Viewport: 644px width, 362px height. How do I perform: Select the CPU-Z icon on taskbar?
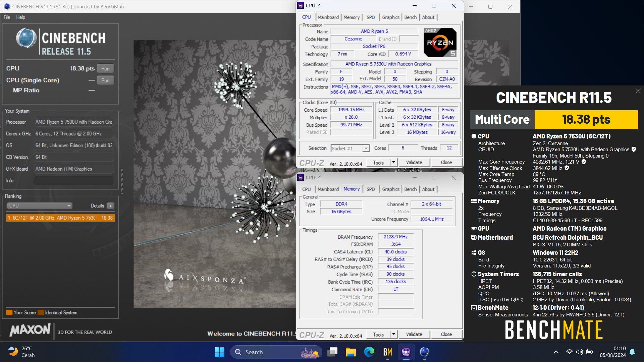tap(406, 352)
